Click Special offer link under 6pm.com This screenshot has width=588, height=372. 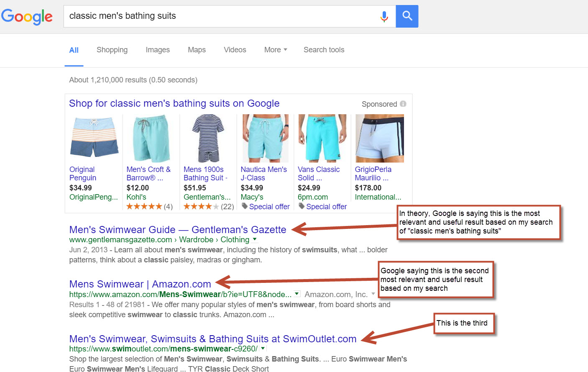coord(327,207)
